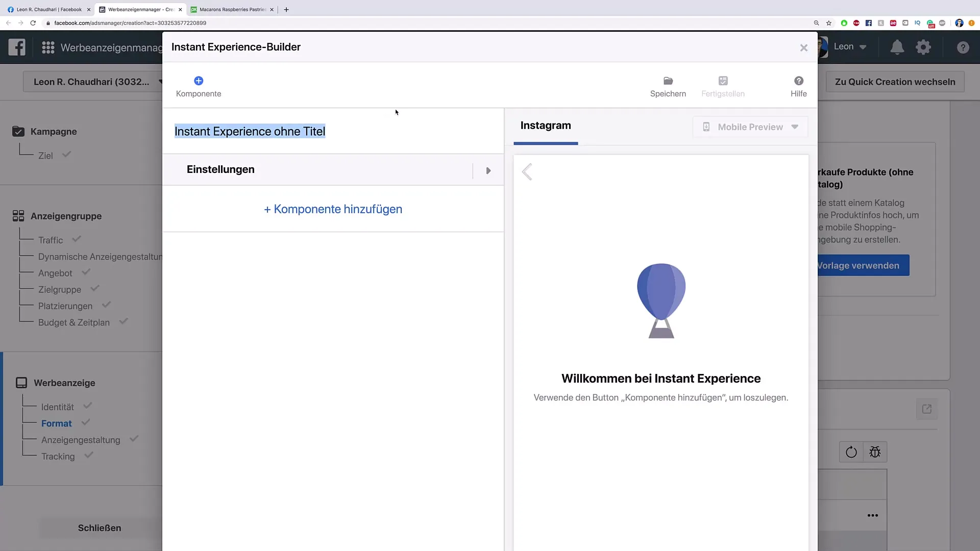
Task: Select Dynamische Anzeigengestaltung step
Action: pos(100,257)
